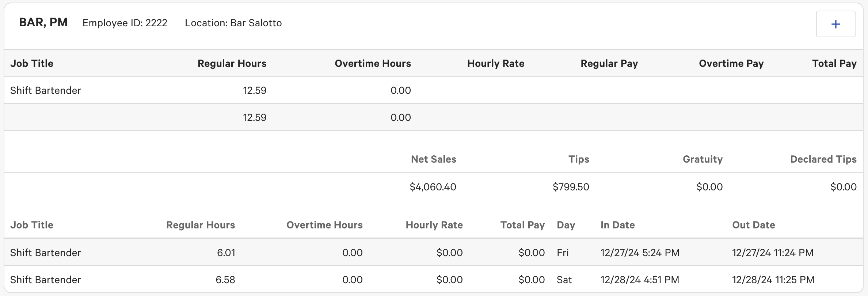The height and width of the screenshot is (296, 868).
Task: Select the BAR, PM employee name heading
Action: coord(43,23)
